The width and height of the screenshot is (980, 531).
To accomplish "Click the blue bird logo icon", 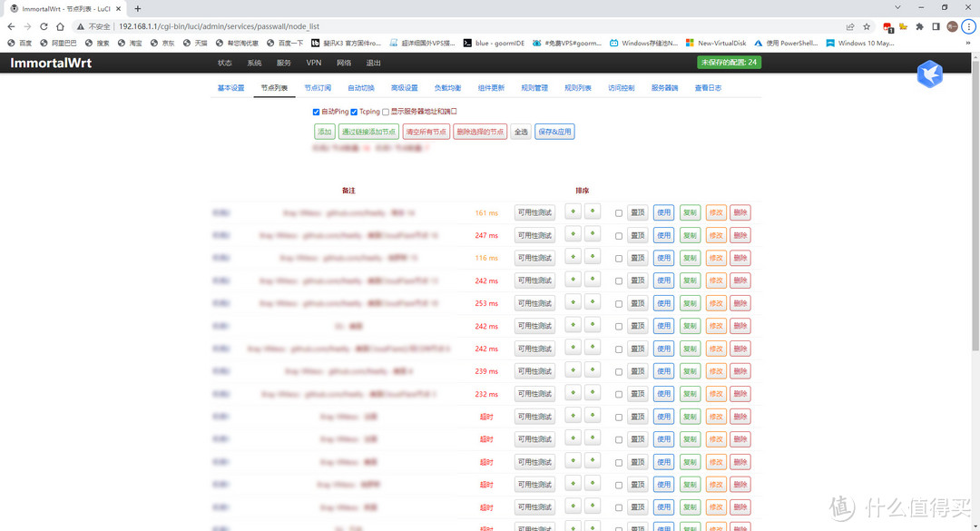I will tap(929, 74).
